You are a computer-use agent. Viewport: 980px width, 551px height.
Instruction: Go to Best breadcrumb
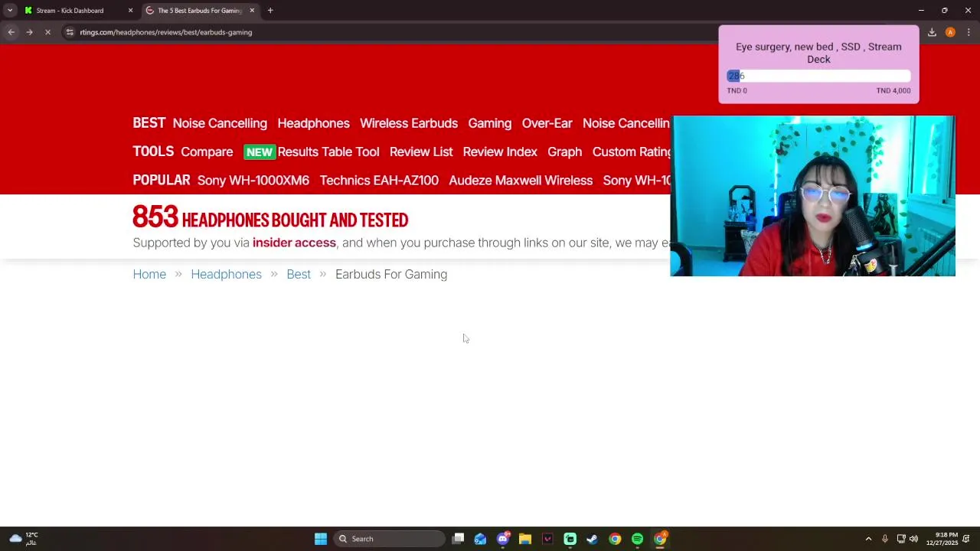[299, 274]
